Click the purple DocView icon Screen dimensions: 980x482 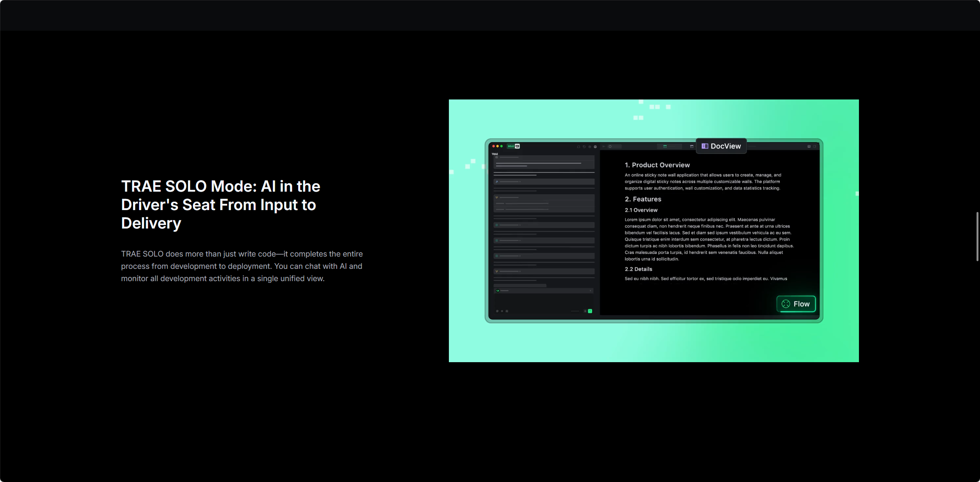pyautogui.click(x=705, y=146)
